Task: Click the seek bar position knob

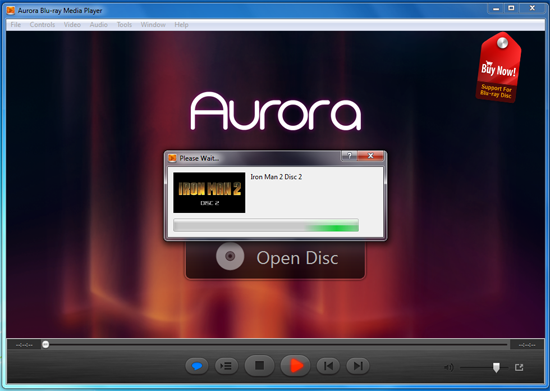Action: (x=46, y=344)
